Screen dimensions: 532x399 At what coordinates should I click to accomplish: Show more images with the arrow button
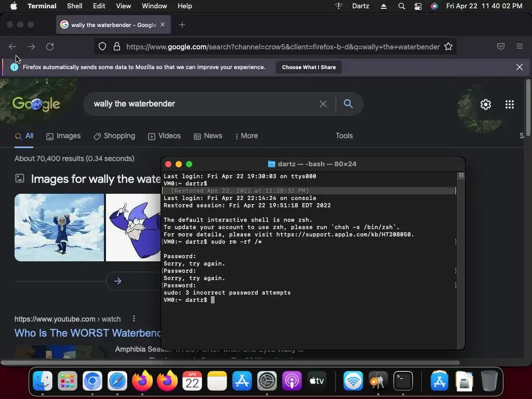(118, 281)
